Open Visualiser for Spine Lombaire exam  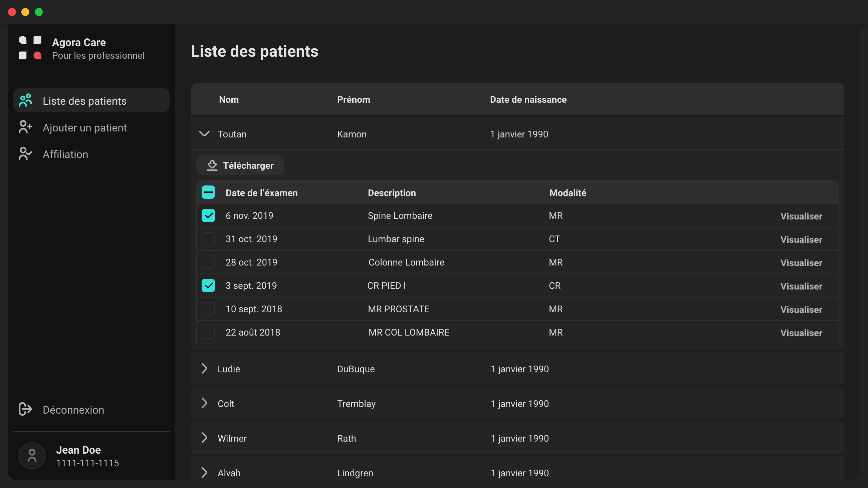click(801, 216)
